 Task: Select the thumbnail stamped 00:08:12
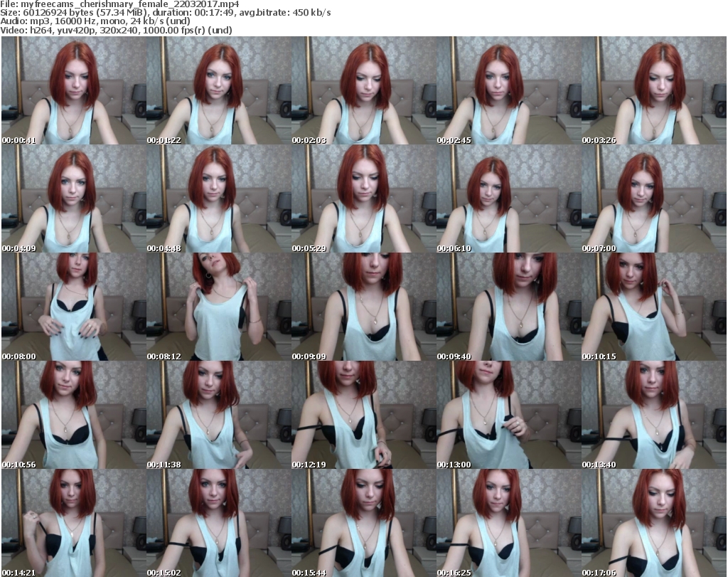[x=219, y=307]
